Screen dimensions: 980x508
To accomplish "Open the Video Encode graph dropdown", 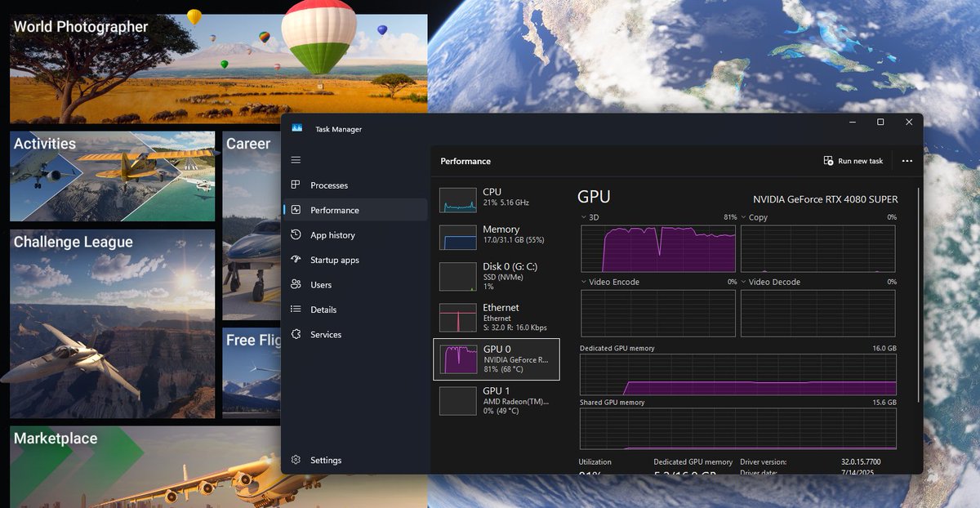I will coord(584,282).
